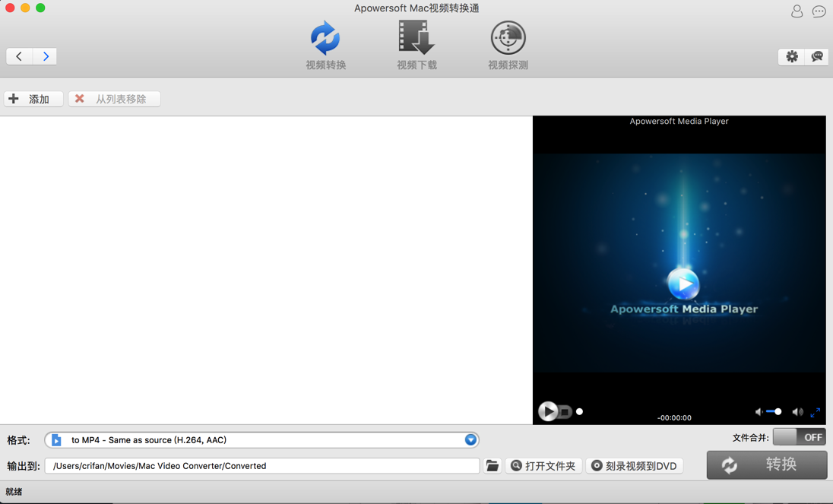Click the large play logo in the preview
Screen dimensions: 833x504
click(x=683, y=284)
